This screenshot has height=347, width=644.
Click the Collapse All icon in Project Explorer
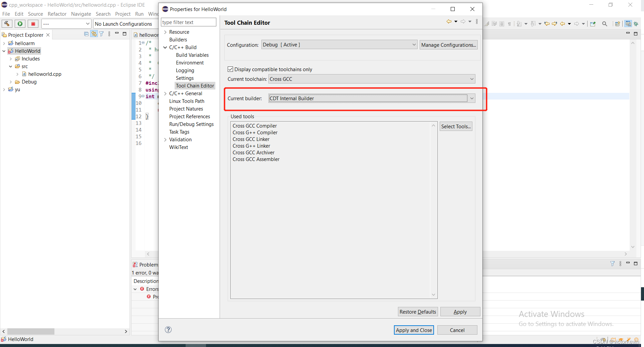(x=86, y=34)
